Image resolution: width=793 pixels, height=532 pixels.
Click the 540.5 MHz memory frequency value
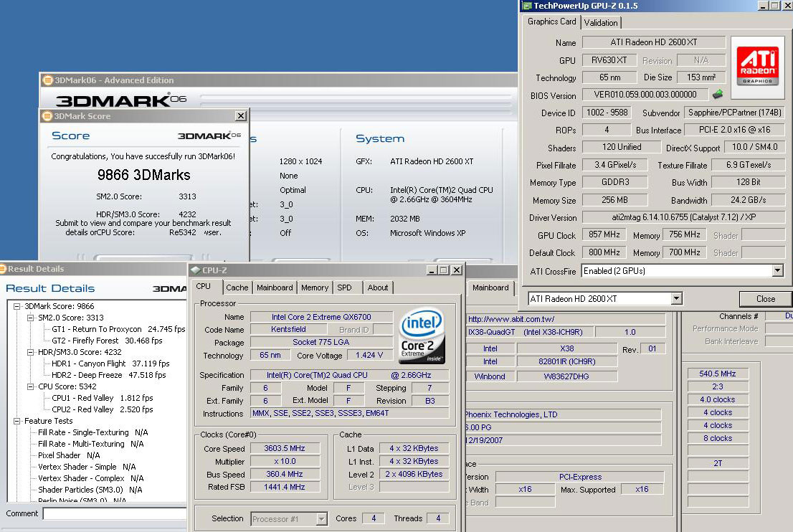click(x=718, y=374)
